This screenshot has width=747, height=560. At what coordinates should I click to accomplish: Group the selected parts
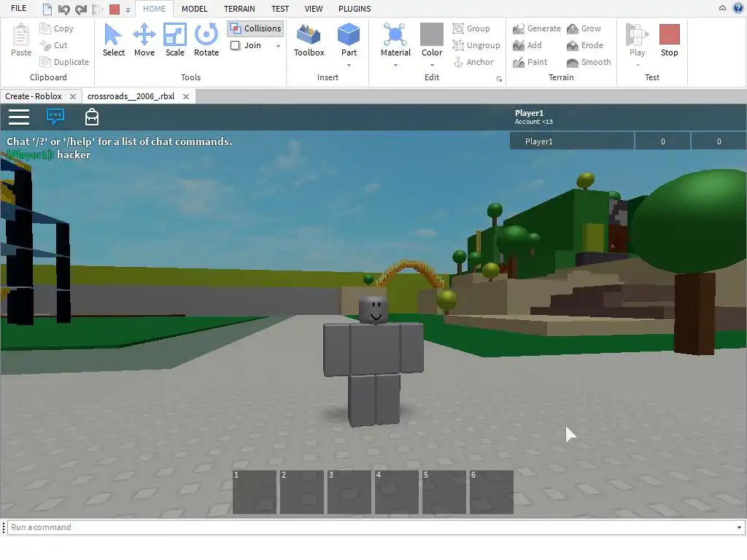point(472,28)
